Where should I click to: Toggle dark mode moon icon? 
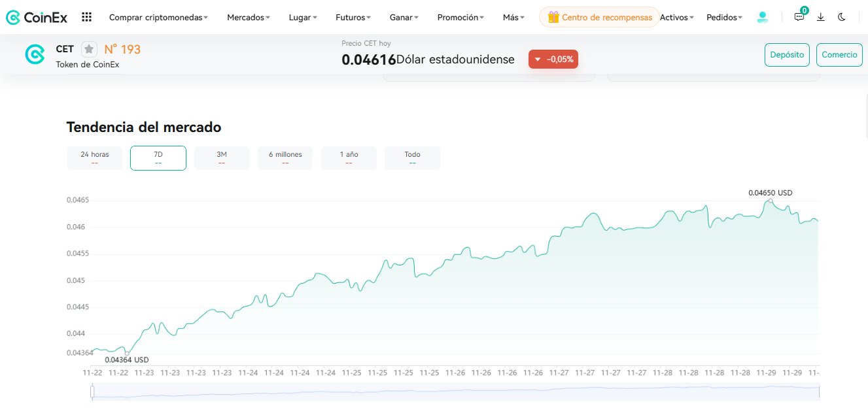[841, 18]
